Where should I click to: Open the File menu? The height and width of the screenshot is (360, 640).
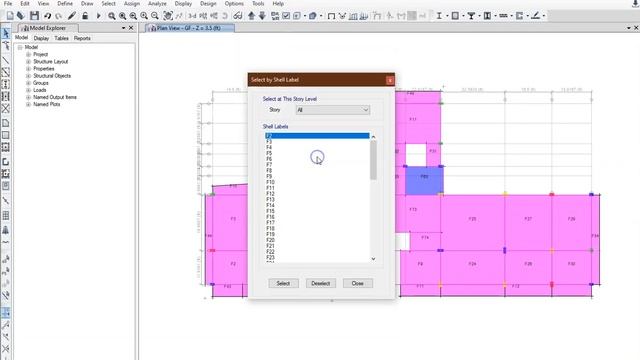(x=8, y=4)
